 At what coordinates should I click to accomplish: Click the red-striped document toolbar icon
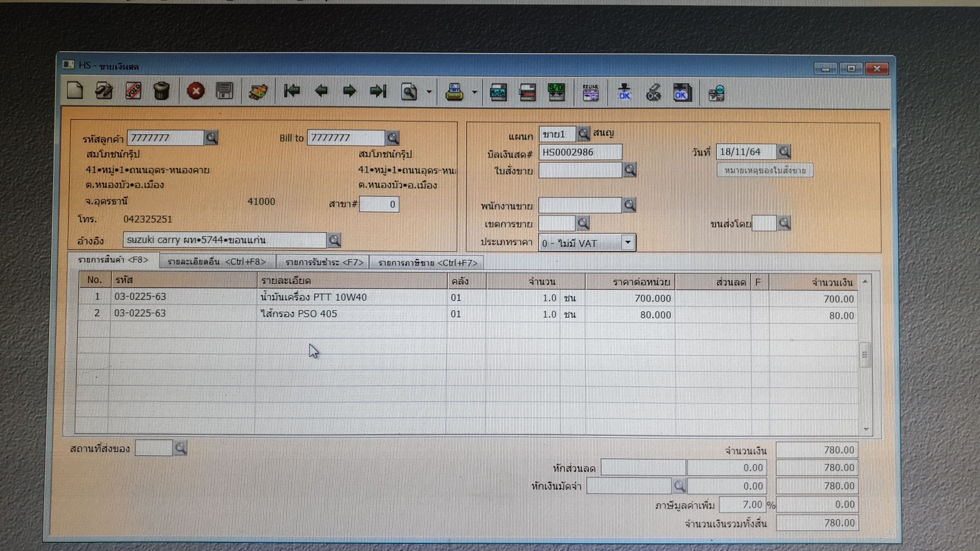pyautogui.click(x=528, y=92)
